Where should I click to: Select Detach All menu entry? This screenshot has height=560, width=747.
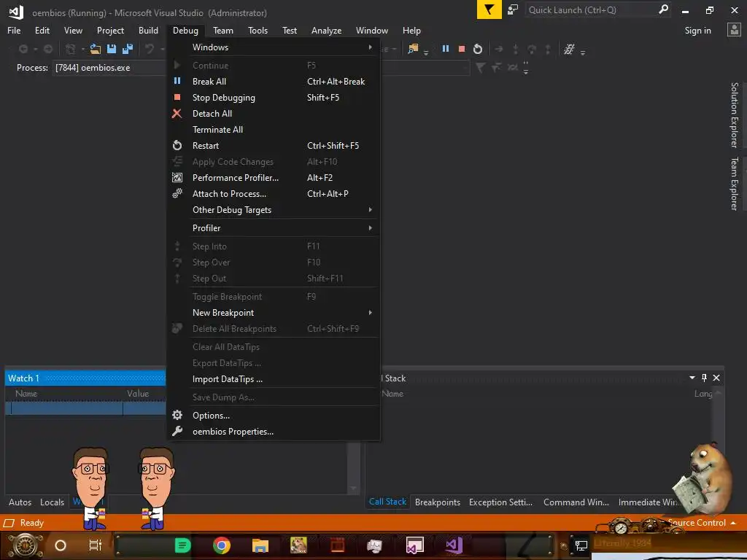(x=274, y=113)
